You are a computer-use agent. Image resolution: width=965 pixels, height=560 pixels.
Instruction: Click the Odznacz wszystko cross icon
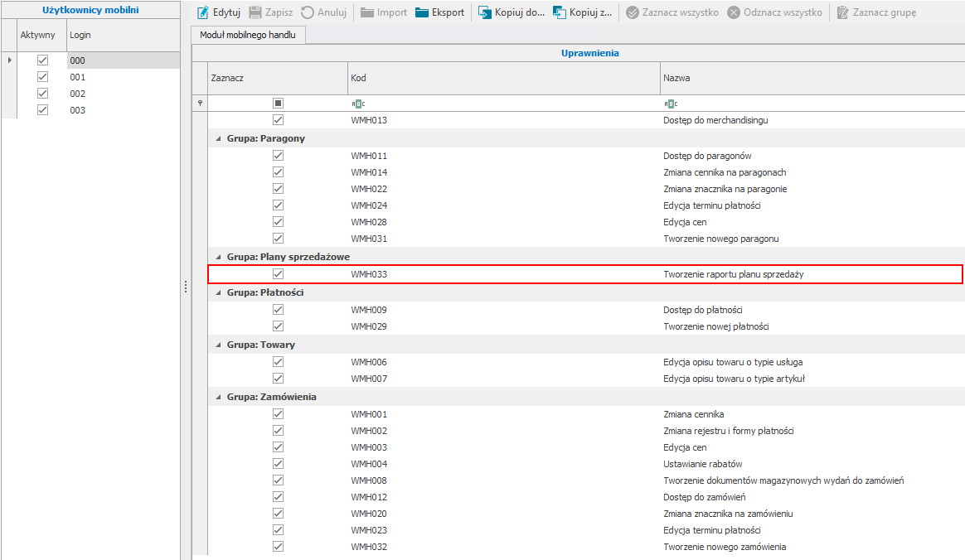pyautogui.click(x=734, y=12)
